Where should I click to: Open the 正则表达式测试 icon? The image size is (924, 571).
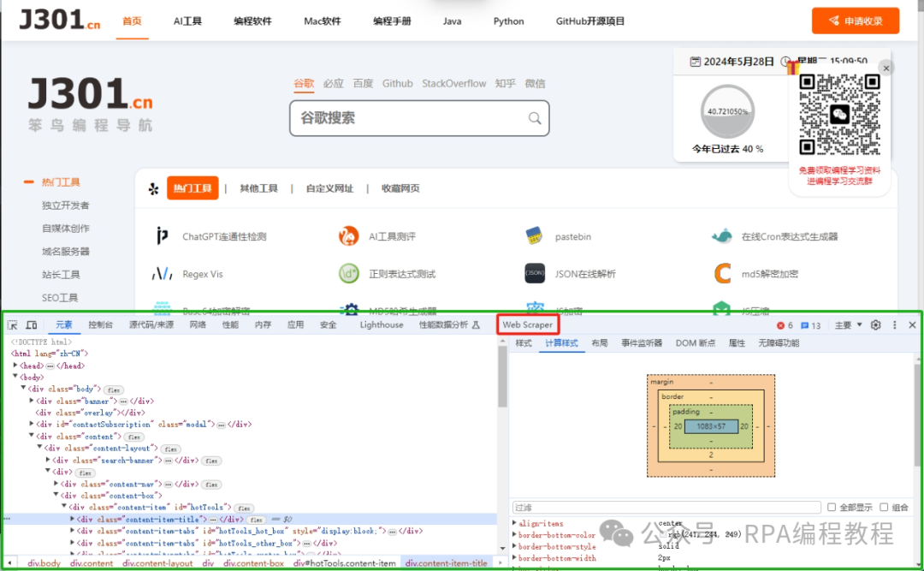pyautogui.click(x=349, y=274)
